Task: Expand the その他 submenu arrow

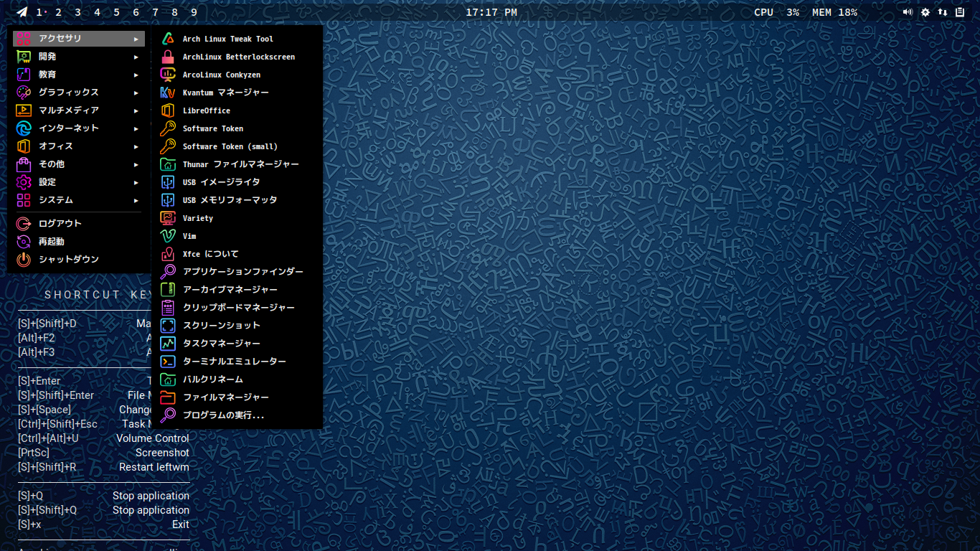Action: click(136, 164)
